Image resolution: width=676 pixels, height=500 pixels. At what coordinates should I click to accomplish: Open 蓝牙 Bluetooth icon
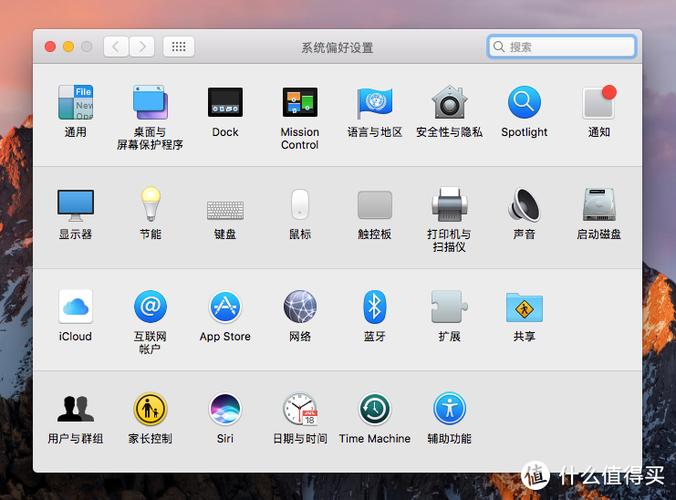tap(375, 306)
